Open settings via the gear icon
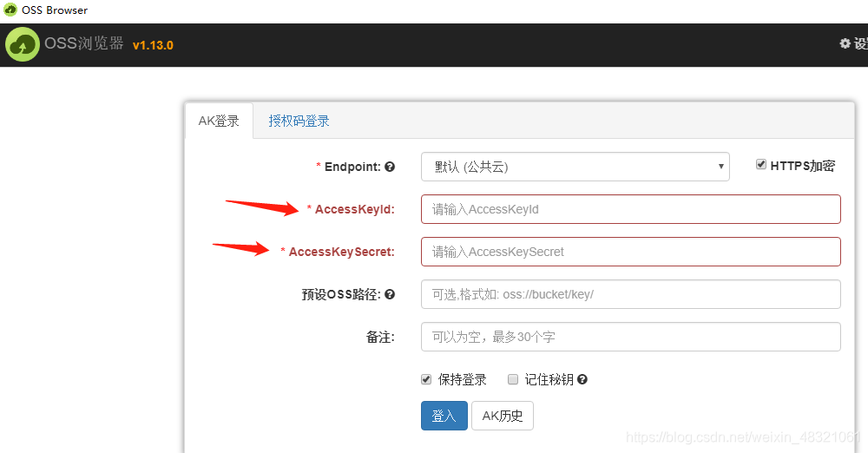 845,43
